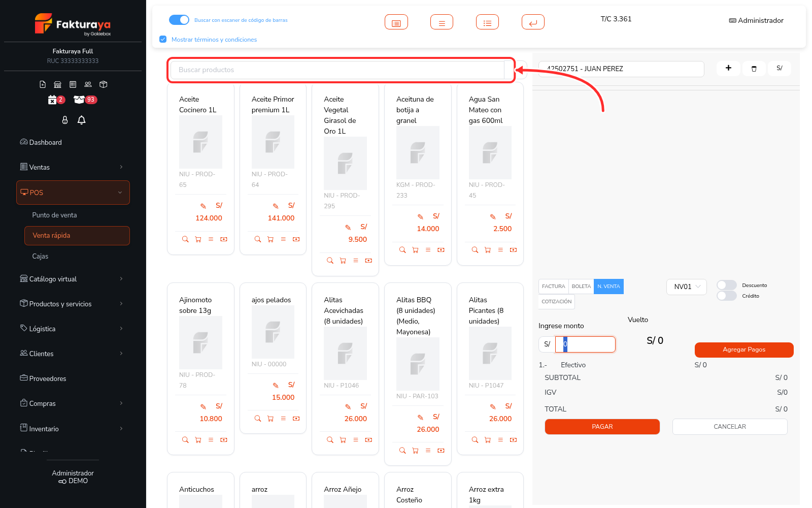This screenshot has width=812, height=508.
Task: Click the trash icon next to the customer field
Action: pyautogui.click(x=754, y=69)
